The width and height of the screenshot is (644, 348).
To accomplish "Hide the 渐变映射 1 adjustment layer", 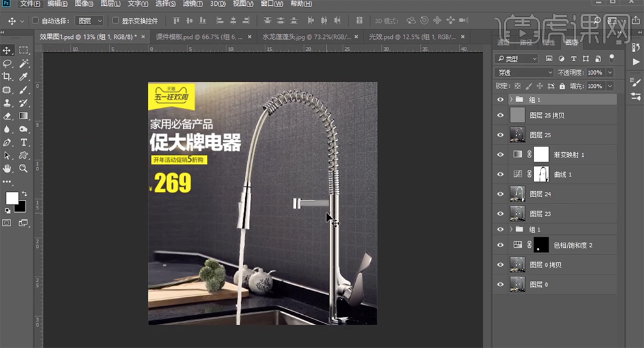I will (x=500, y=154).
